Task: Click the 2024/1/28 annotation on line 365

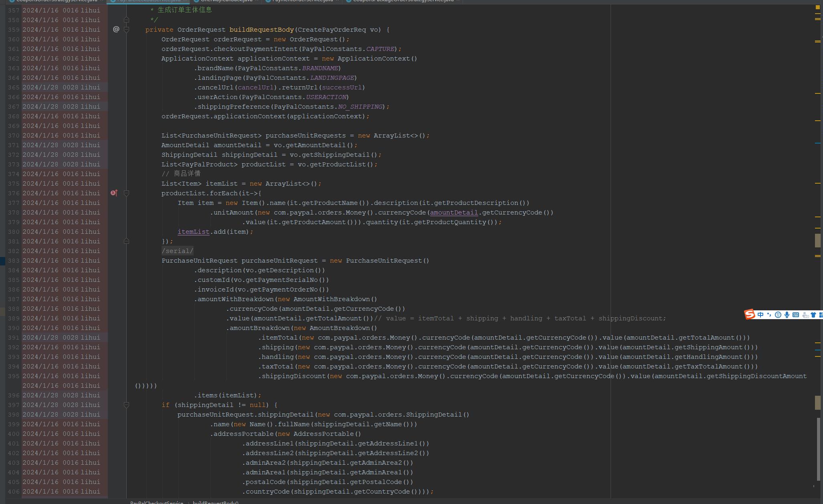Action: [x=40, y=87]
